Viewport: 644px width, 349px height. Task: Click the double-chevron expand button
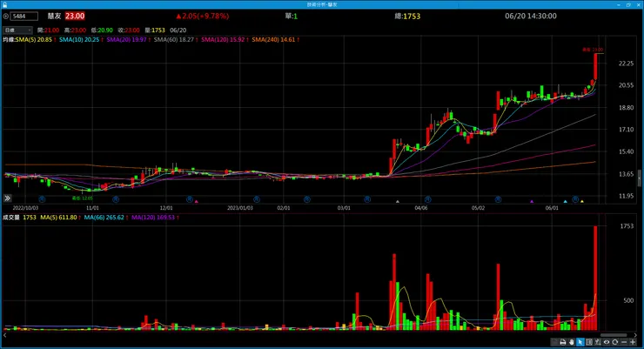tap(7, 198)
